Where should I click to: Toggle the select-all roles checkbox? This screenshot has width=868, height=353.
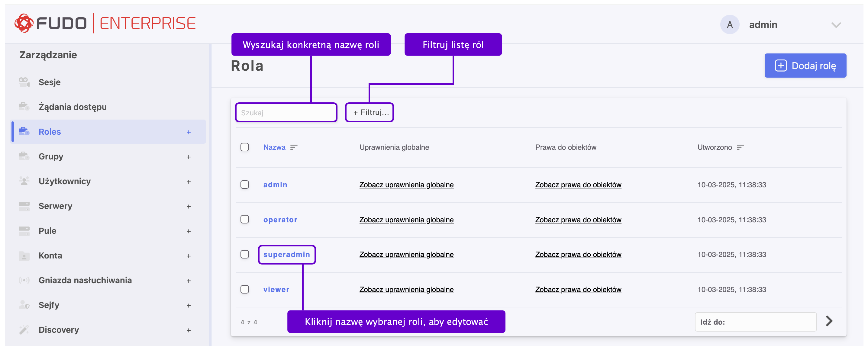click(245, 147)
